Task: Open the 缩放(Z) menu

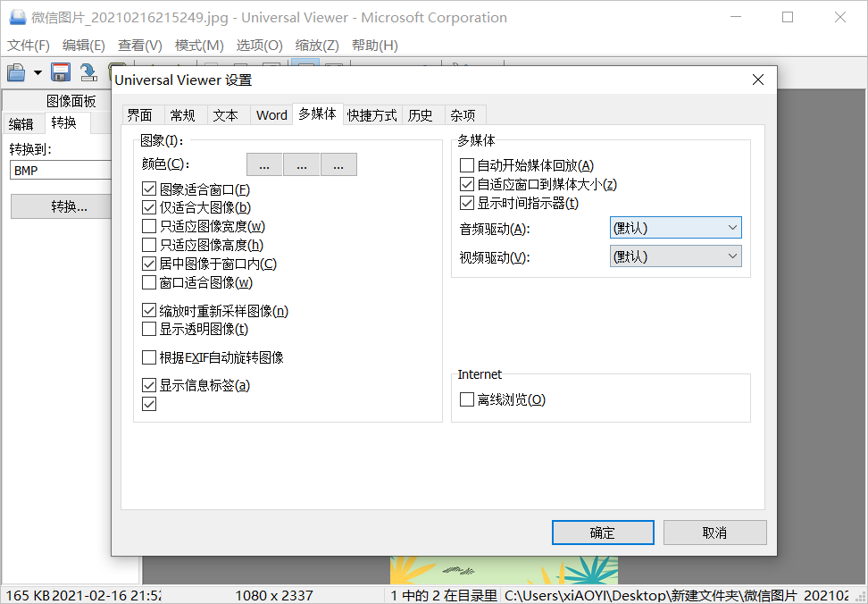Action: pyautogui.click(x=317, y=46)
